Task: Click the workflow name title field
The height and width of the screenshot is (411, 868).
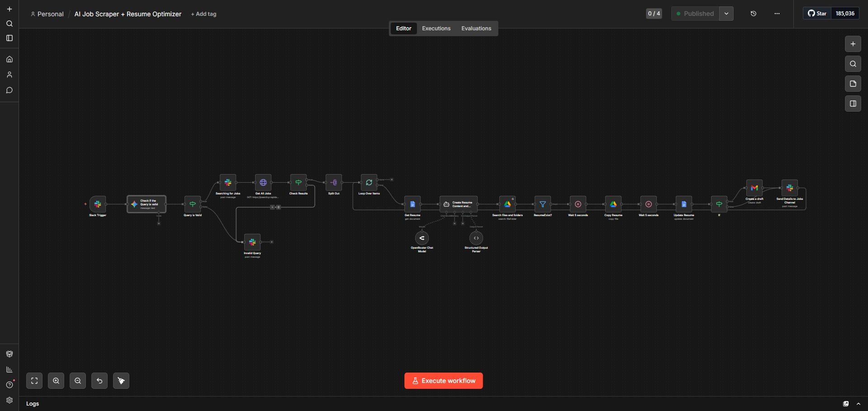Action: point(128,14)
